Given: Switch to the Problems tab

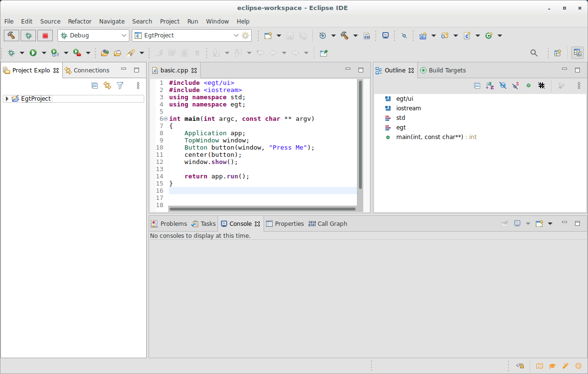Looking at the screenshot, I should click(173, 223).
